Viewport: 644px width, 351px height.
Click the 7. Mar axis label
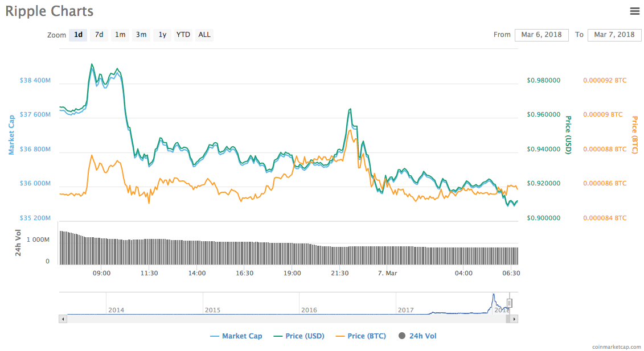coord(387,273)
